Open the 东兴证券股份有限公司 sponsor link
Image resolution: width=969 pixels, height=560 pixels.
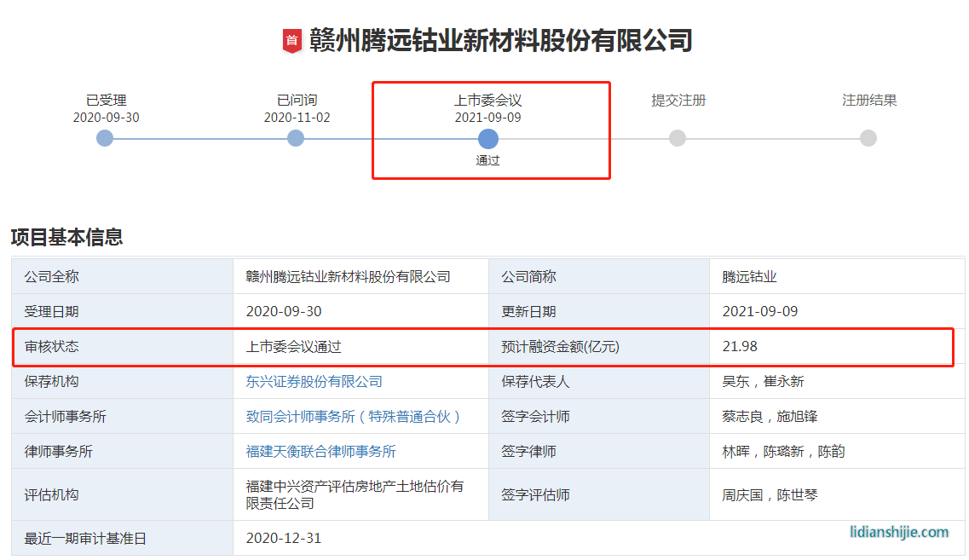(314, 382)
